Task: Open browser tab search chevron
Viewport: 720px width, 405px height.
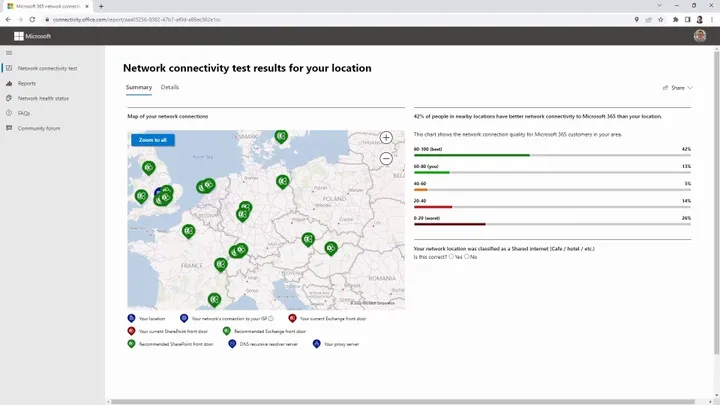Action: tap(659, 6)
